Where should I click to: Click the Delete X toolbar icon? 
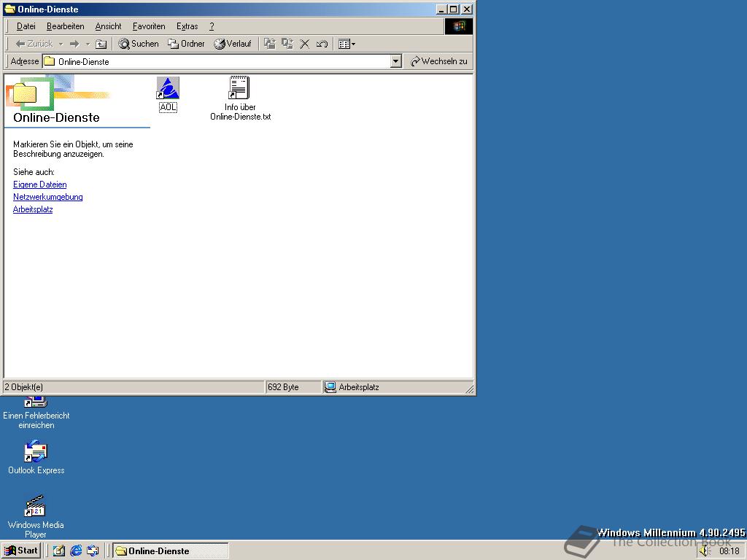304,44
